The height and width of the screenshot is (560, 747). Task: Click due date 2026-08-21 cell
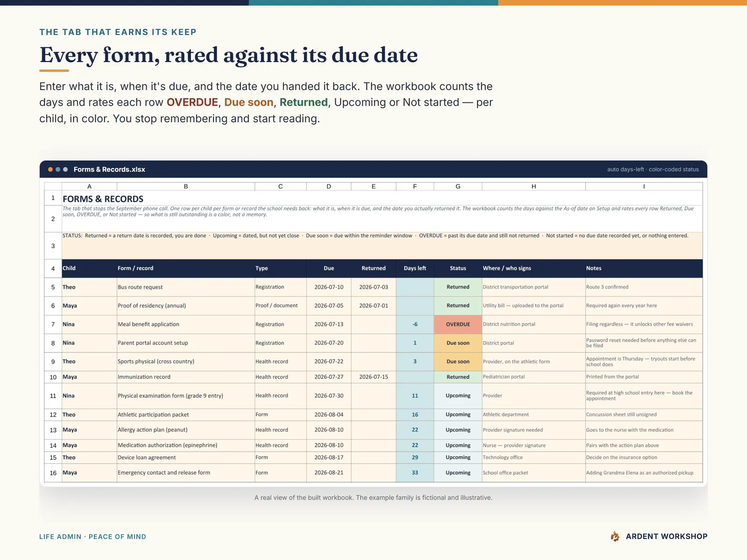pyautogui.click(x=329, y=473)
